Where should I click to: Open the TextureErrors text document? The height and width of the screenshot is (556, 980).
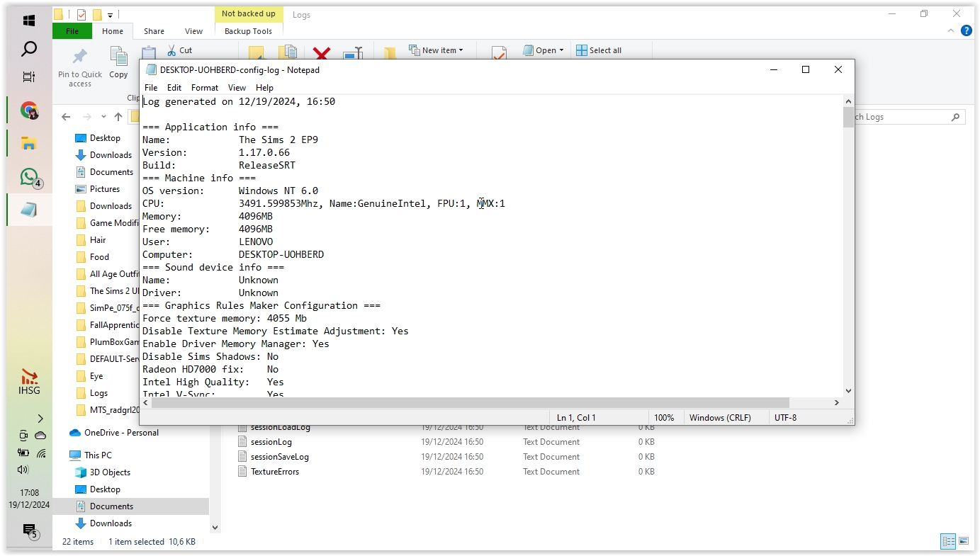[274, 472]
